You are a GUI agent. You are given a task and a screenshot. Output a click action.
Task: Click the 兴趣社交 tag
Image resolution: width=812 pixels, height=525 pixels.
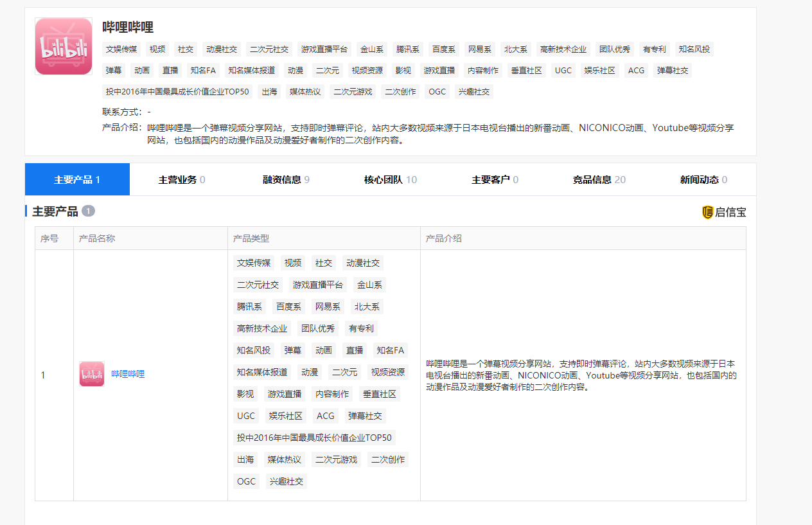click(x=473, y=92)
